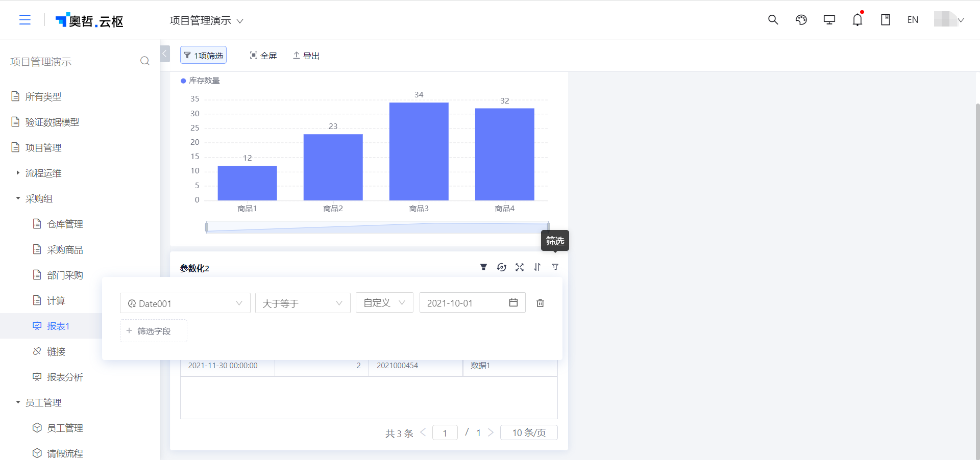Click the sort arrows icon of 参数化2
Screen dimensions: 980x460
[x=537, y=267]
